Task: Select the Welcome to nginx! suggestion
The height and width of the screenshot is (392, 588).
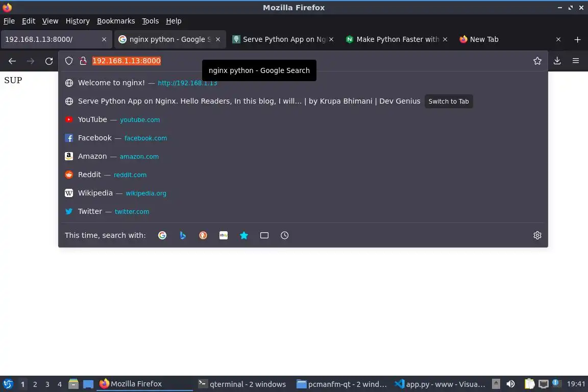Action: pos(303,83)
